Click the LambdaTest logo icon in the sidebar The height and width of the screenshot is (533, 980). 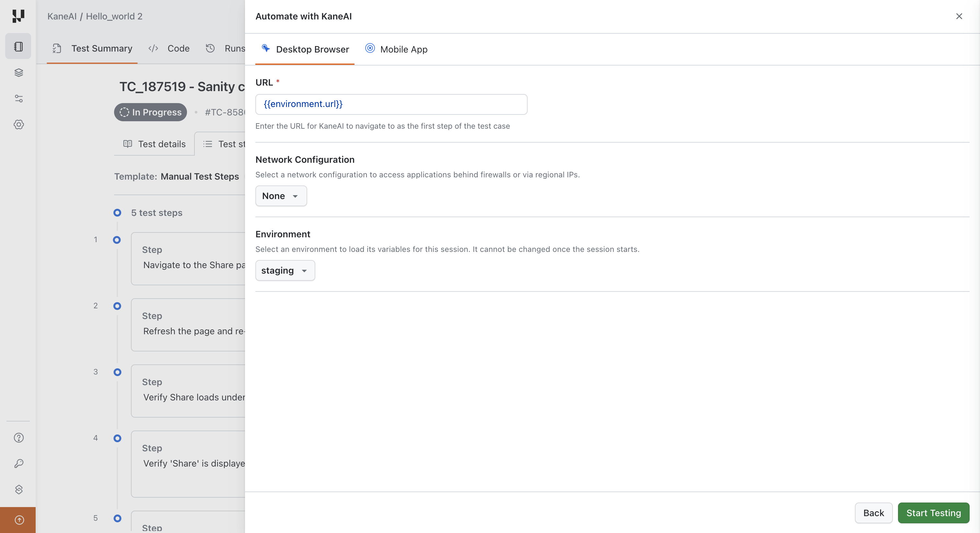18,16
